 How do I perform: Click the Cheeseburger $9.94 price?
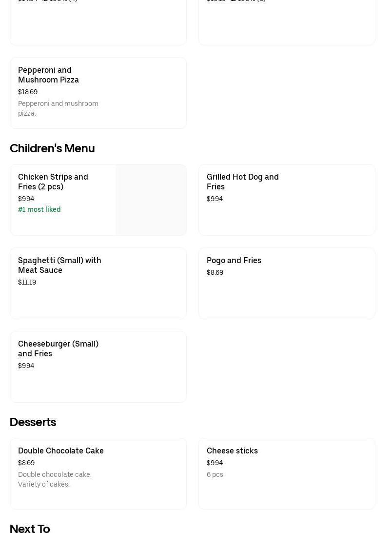point(26,366)
